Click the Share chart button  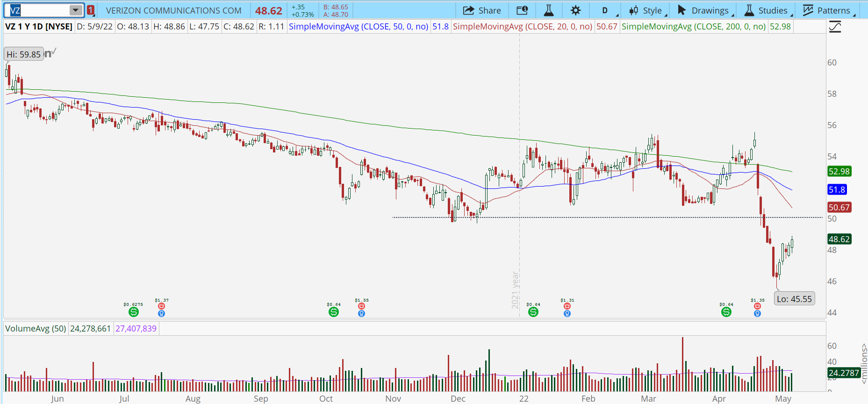[481, 10]
